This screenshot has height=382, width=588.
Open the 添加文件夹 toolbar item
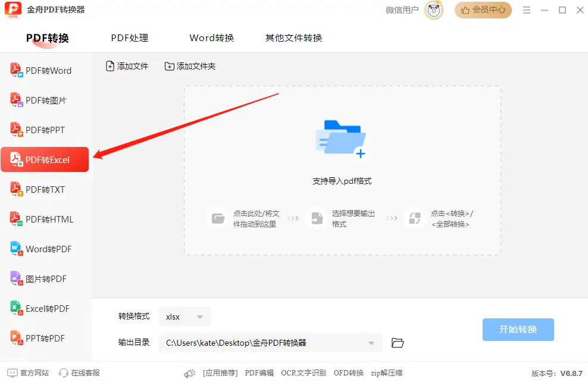pos(190,66)
